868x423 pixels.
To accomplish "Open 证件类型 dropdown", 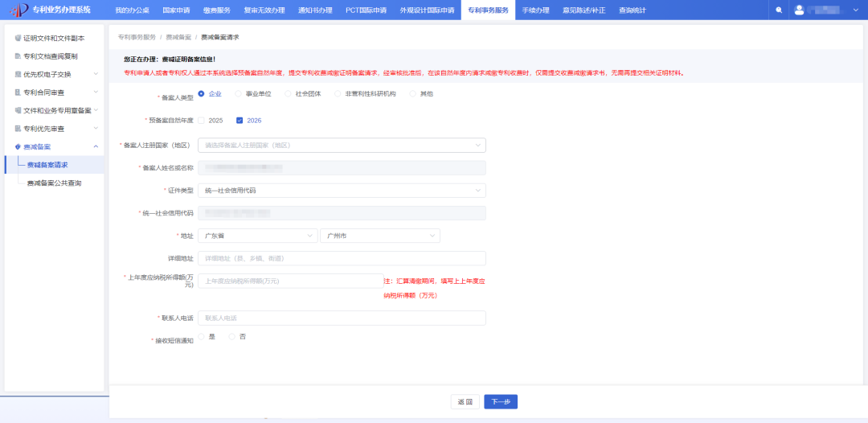I will (x=342, y=191).
